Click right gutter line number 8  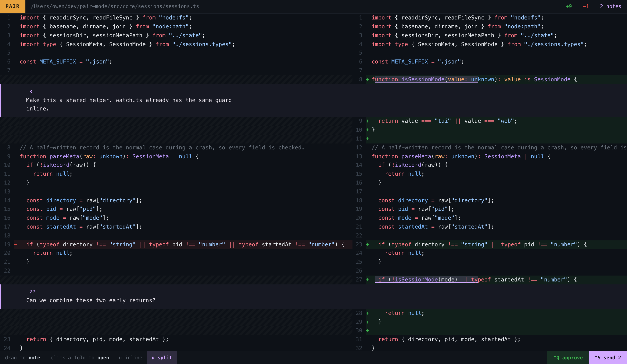click(x=361, y=80)
